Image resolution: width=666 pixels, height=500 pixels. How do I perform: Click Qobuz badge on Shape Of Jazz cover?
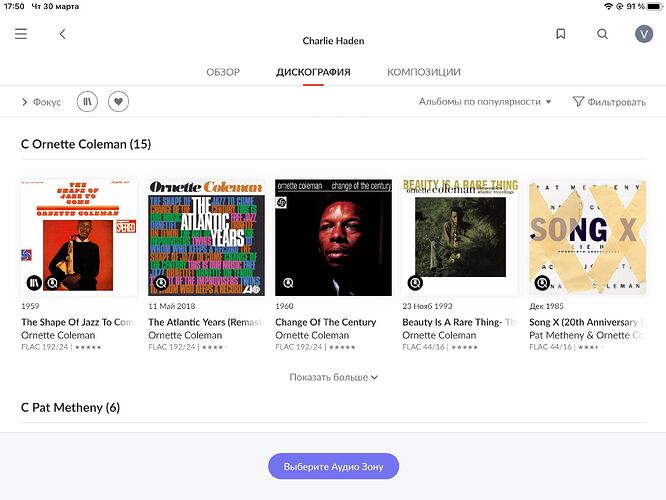tap(52, 282)
